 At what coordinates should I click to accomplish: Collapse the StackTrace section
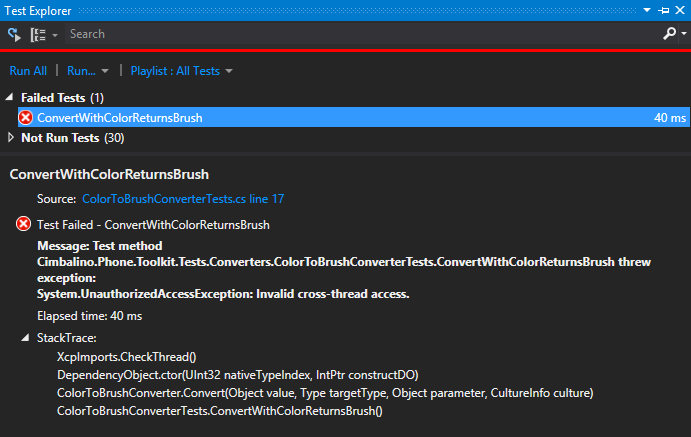(25, 338)
